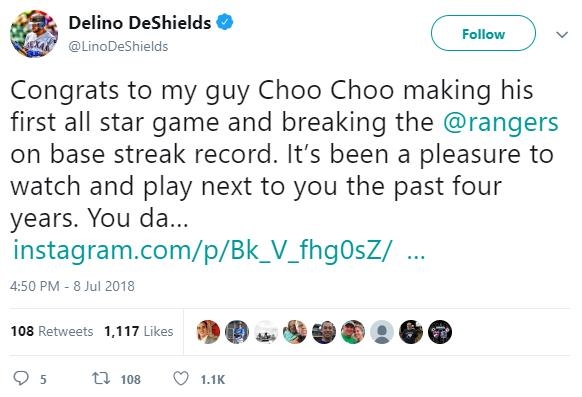Like the tweet with the heart icon
582x397 pixels.
(x=181, y=378)
